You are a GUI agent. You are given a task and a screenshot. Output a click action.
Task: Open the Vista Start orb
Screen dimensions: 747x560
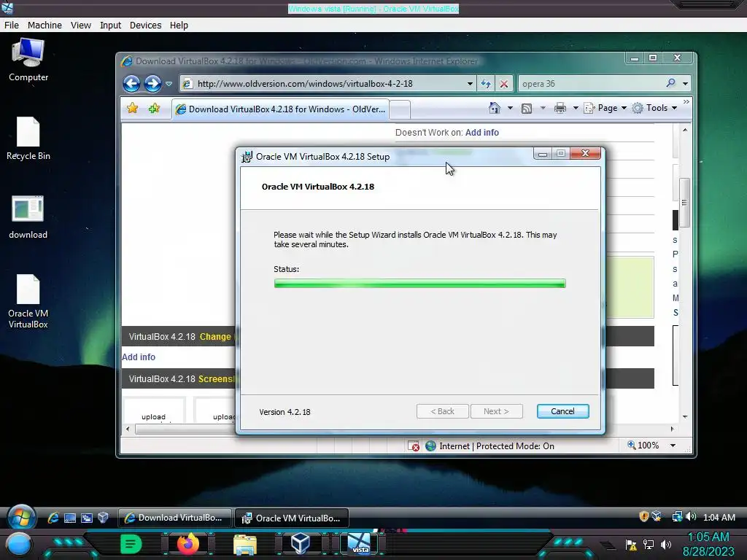click(x=21, y=518)
